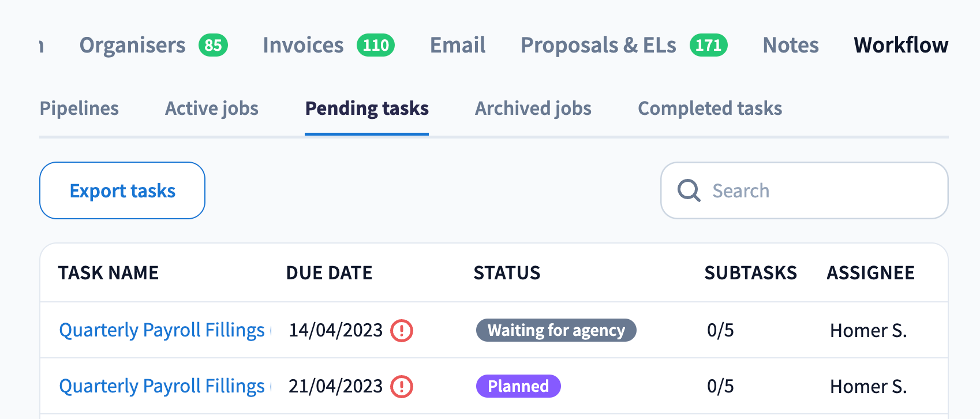Switch to the Invoices tab
The image size is (980, 419).
(304, 45)
